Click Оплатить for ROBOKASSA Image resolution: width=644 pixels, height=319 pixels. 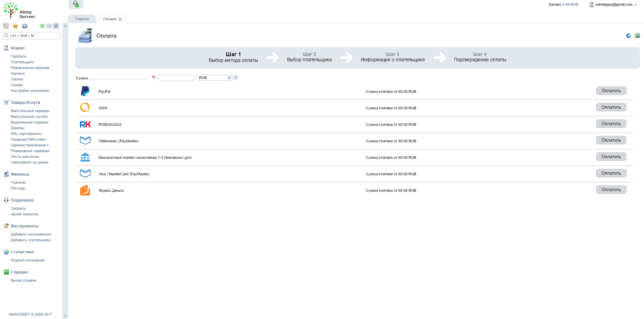(x=611, y=124)
